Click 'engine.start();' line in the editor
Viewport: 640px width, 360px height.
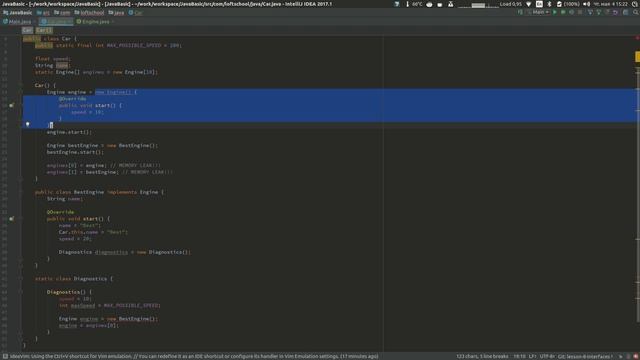click(x=69, y=132)
